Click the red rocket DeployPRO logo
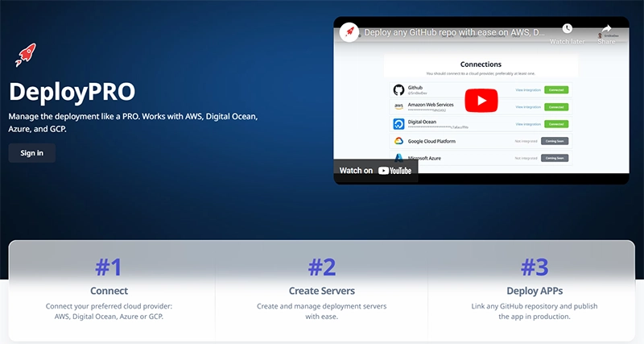Screen dimensions: 644x344 [26, 55]
